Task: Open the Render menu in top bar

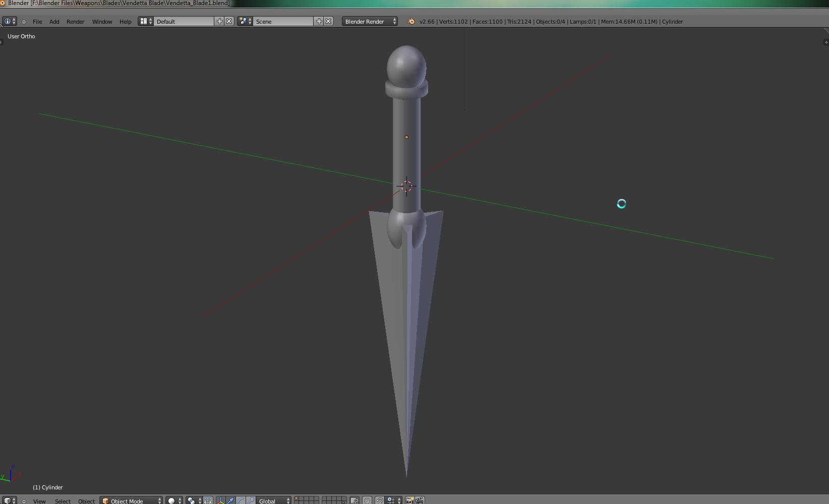Action: tap(75, 22)
